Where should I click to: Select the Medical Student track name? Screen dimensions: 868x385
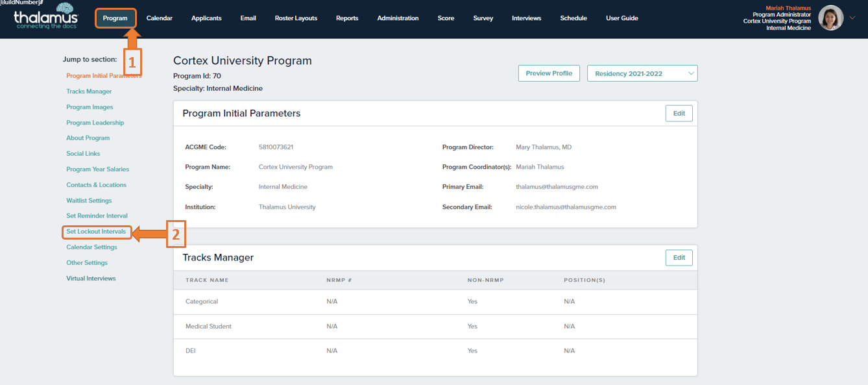point(208,327)
